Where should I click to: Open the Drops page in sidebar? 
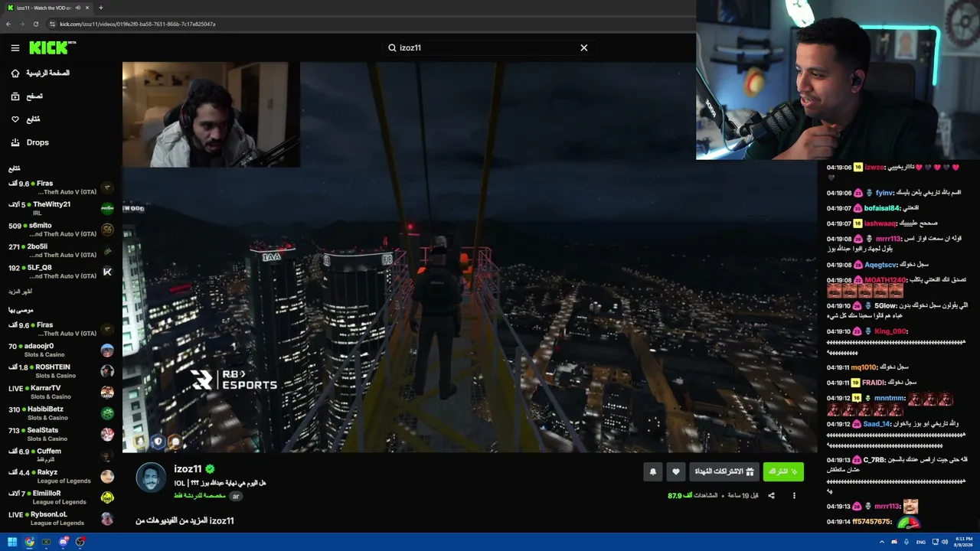pos(30,142)
